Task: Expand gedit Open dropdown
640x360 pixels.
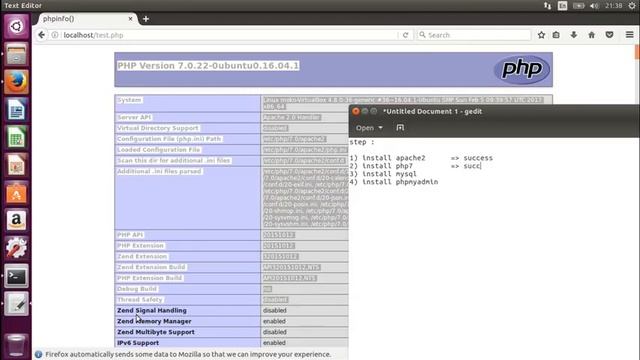Action: (x=369, y=128)
